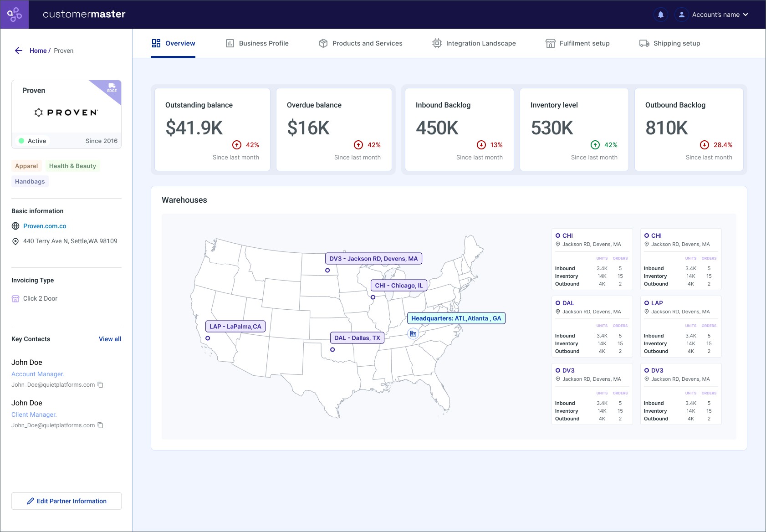Select the Handbags tag
This screenshot has width=766, height=532.
(x=30, y=181)
